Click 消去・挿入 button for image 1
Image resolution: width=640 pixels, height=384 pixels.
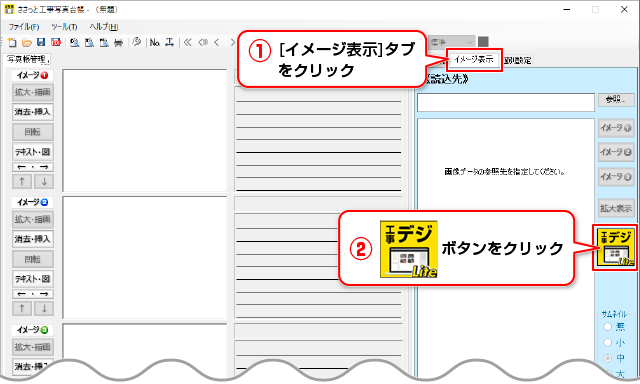(x=33, y=112)
